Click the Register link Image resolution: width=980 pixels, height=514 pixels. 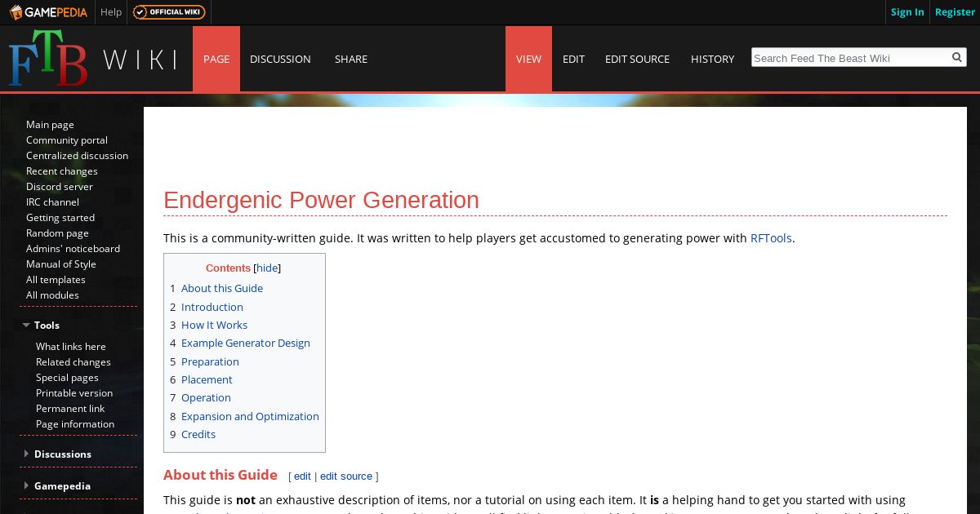pyautogui.click(x=955, y=12)
